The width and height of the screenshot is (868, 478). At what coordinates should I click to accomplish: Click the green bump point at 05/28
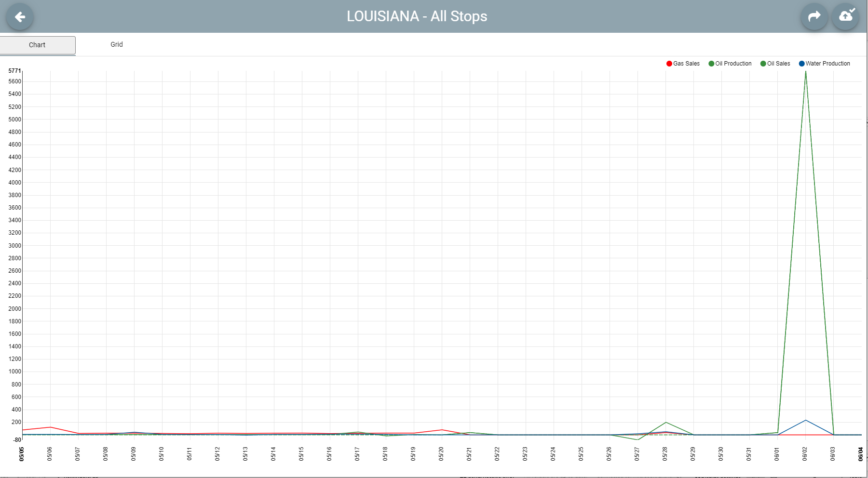[666, 422]
